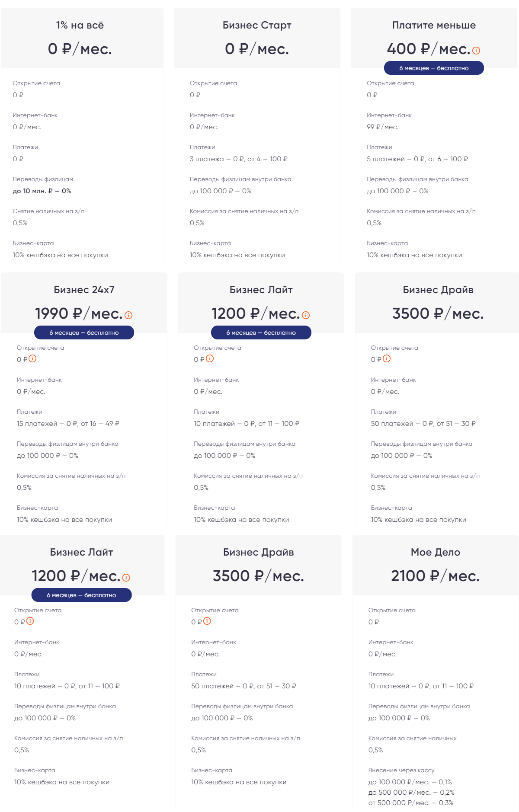Open the '1% на всё' tariff title
This screenshot has width=519, height=812.
tap(80, 25)
